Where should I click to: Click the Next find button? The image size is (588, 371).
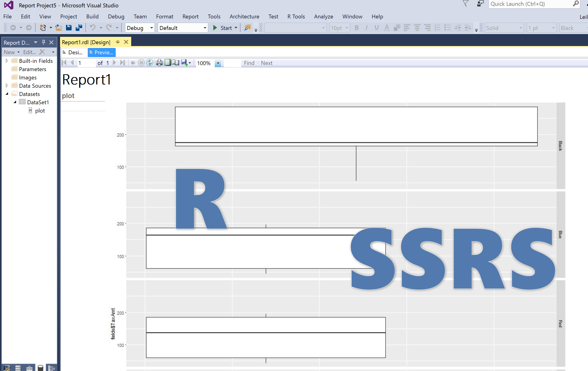(266, 63)
